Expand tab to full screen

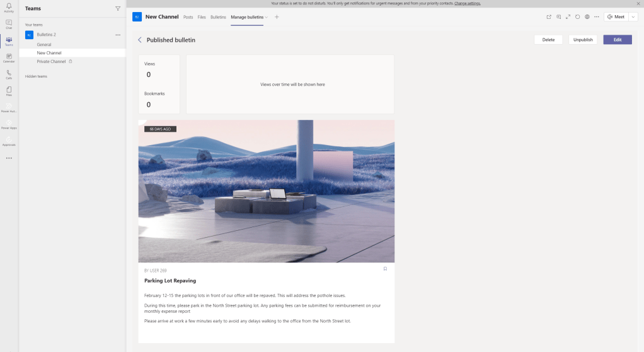[x=568, y=17]
